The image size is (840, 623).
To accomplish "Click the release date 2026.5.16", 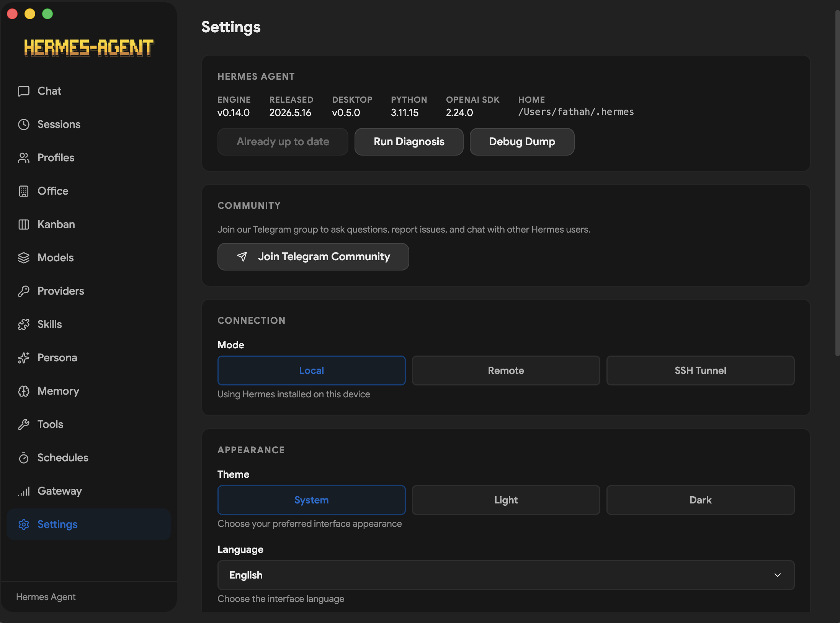I will coord(290,113).
